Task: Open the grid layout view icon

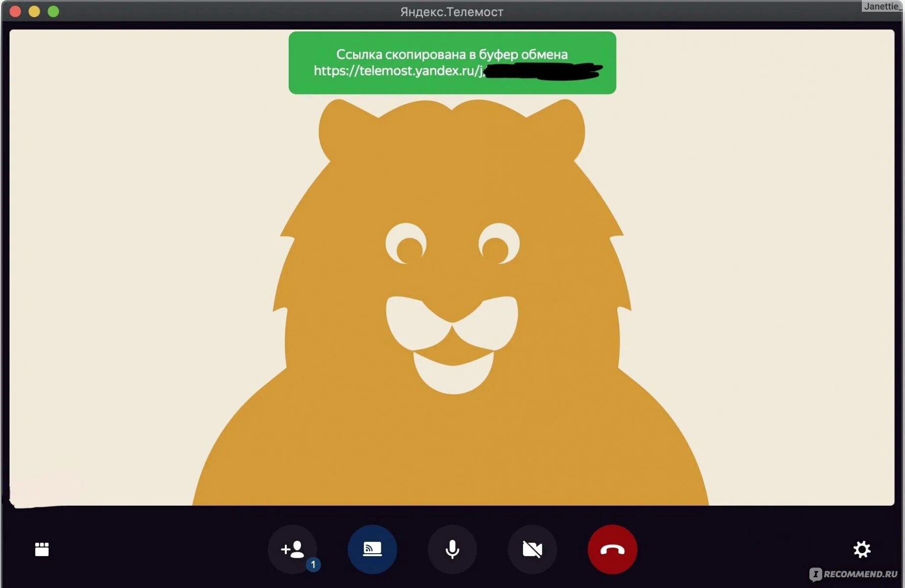Action: [42, 549]
